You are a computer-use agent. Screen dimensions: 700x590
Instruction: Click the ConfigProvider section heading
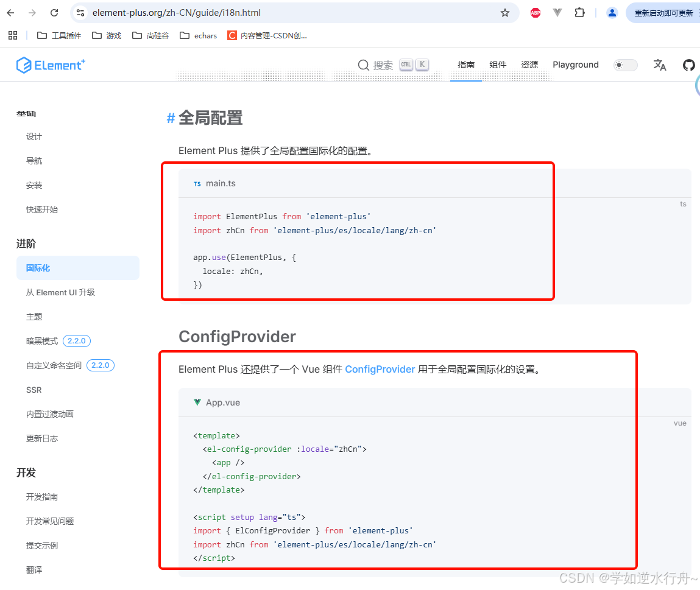coord(237,337)
